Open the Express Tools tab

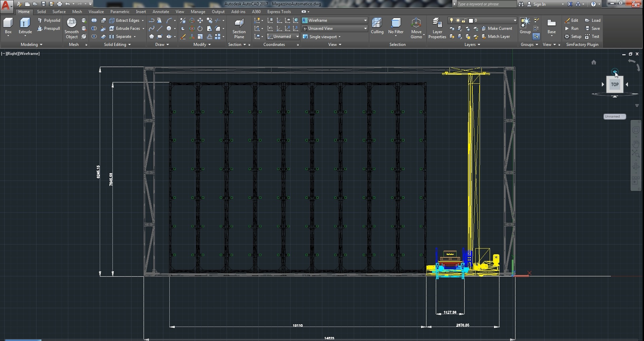279,12
